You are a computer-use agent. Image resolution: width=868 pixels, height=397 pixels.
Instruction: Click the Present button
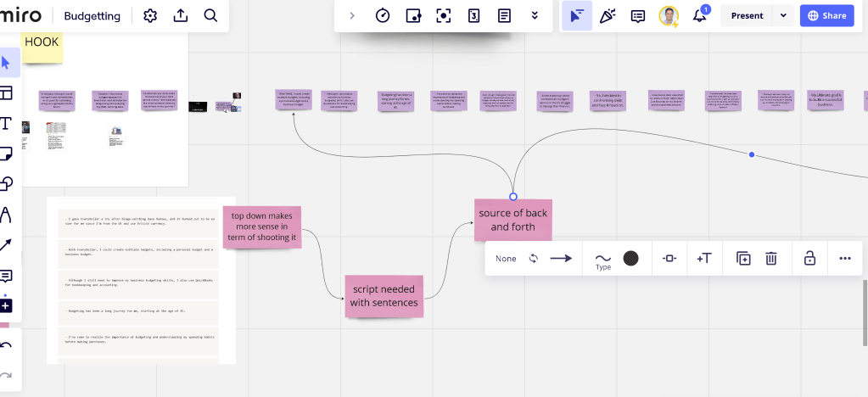click(x=747, y=15)
